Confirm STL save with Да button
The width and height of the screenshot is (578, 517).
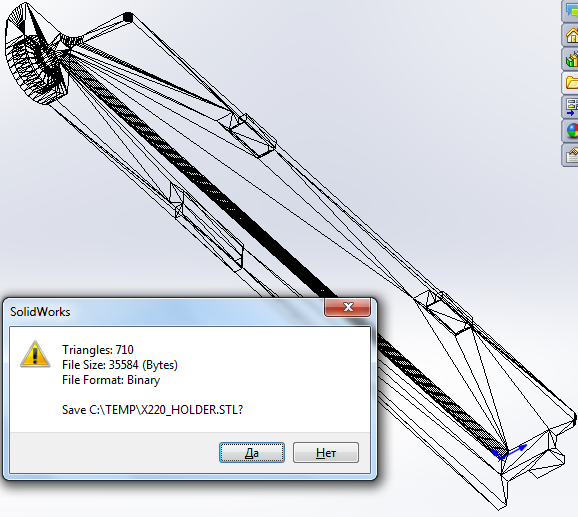point(252,452)
